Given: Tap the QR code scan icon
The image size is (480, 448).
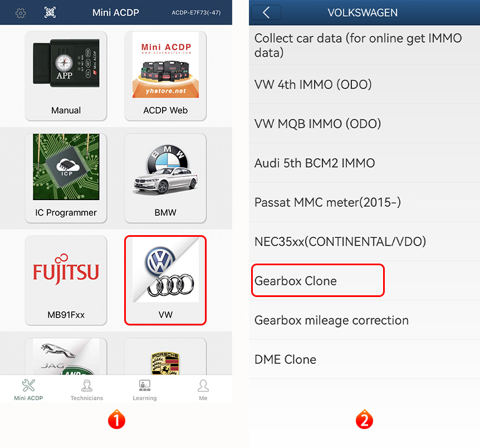Looking at the screenshot, I should click(x=50, y=12).
